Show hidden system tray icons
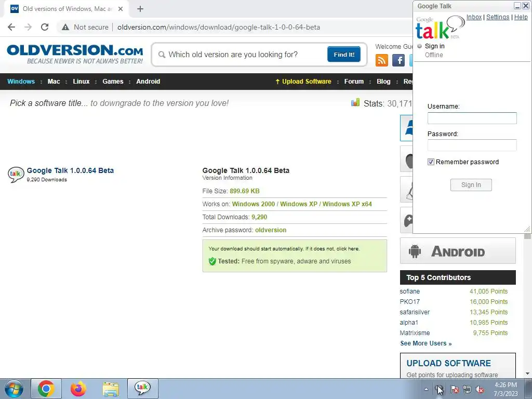 [x=426, y=390]
